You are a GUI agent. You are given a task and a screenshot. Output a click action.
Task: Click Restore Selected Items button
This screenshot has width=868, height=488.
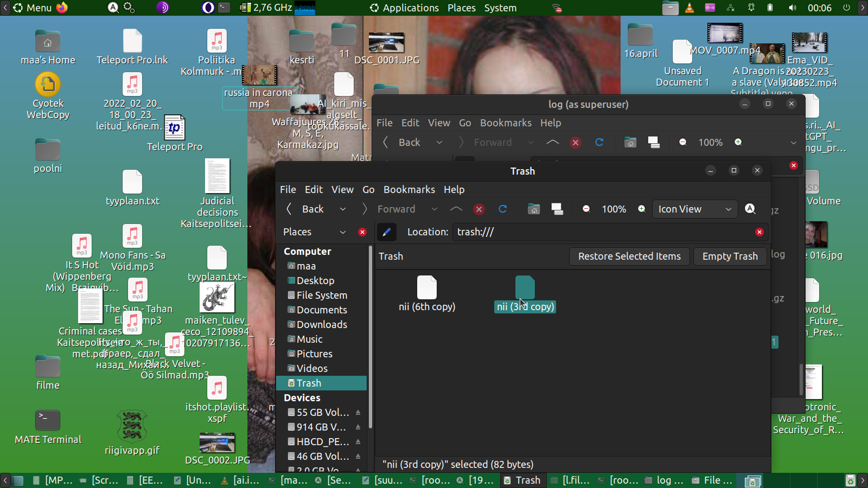629,256
